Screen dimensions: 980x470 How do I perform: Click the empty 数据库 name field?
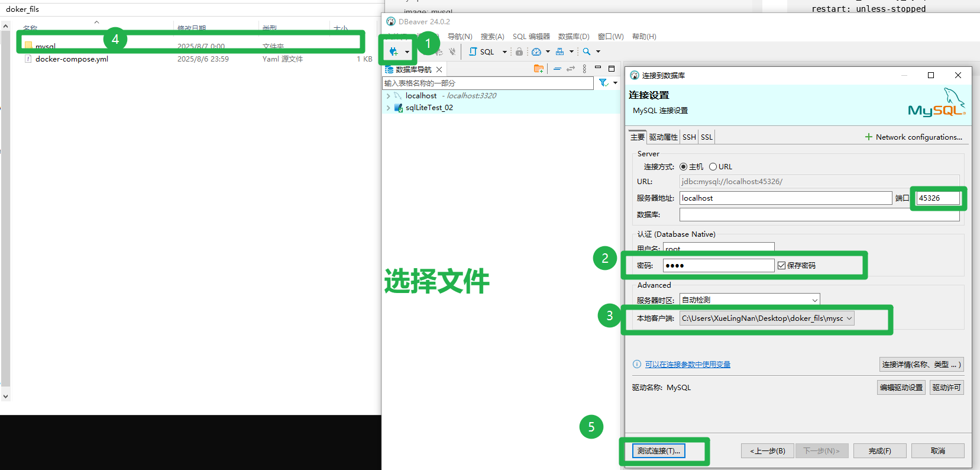(x=819, y=214)
